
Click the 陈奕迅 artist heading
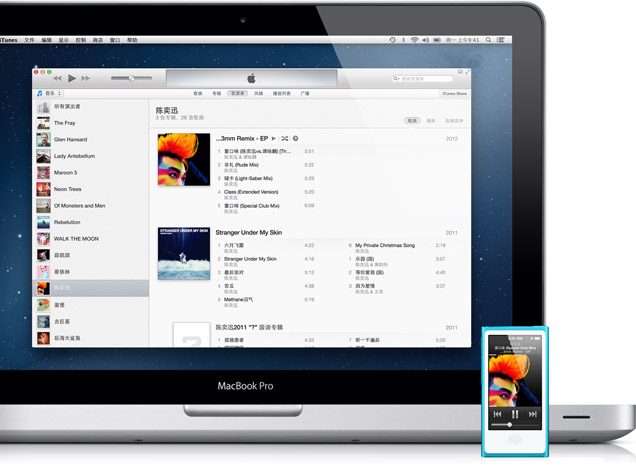tap(167, 110)
